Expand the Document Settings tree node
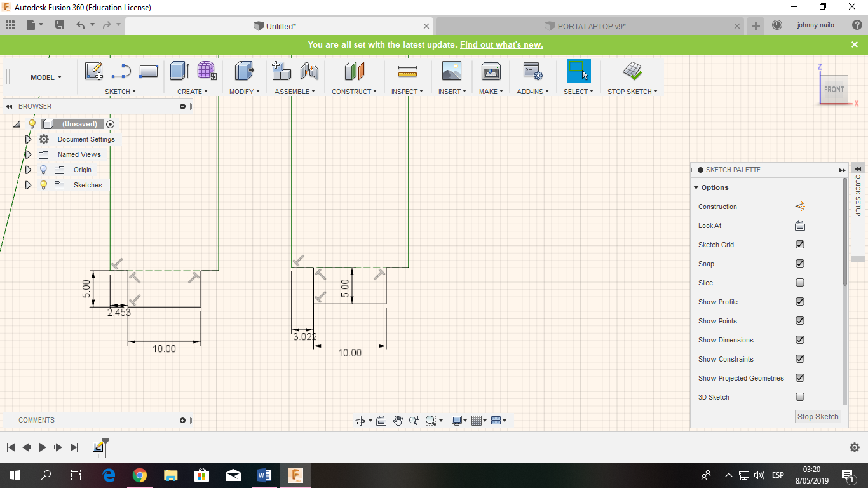 28,139
